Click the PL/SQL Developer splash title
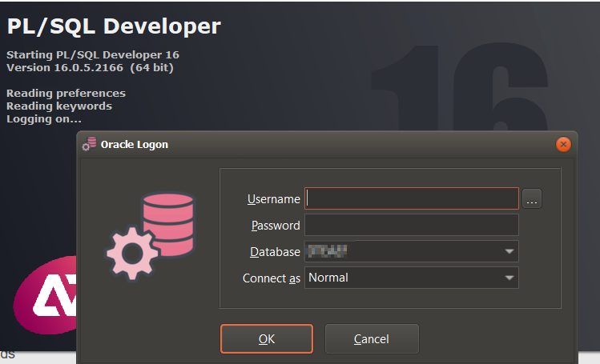This screenshot has height=364, width=600. click(x=114, y=26)
